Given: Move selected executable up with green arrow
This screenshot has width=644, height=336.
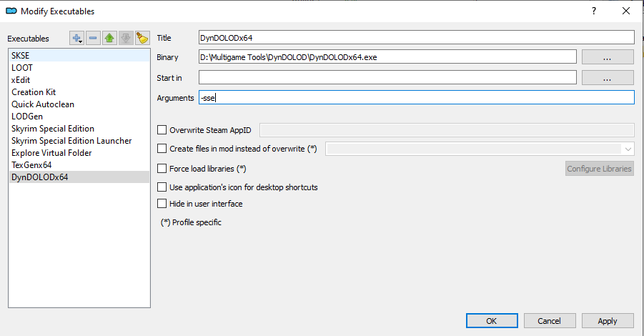Looking at the screenshot, I should click(x=109, y=38).
